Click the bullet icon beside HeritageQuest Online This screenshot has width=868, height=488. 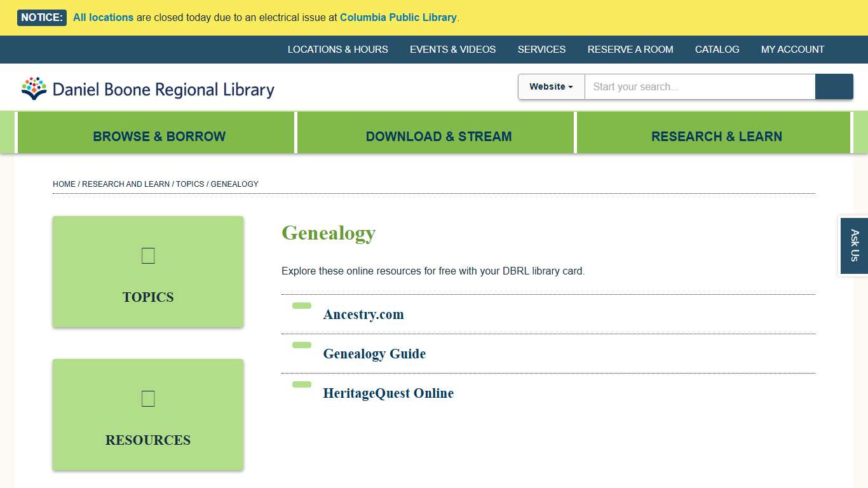tap(301, 384)
